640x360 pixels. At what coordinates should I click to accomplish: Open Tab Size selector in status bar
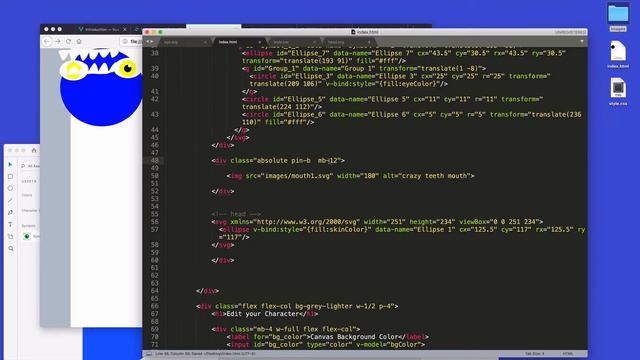tap(534, 354)
